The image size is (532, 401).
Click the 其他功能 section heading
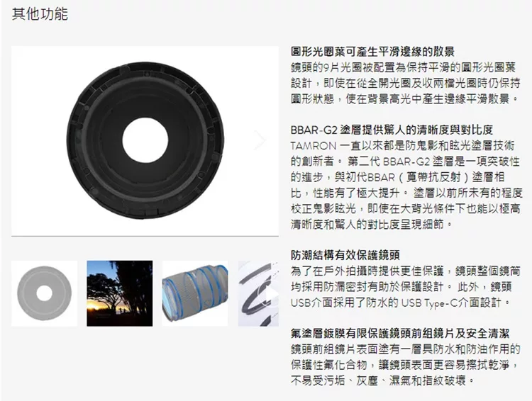coord(40,14)
